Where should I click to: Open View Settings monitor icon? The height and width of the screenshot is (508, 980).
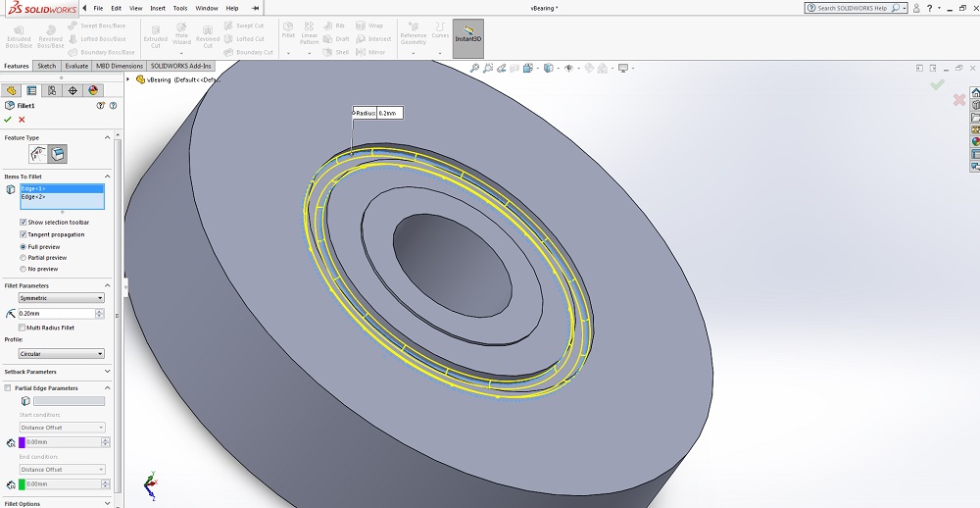point(623,69)
